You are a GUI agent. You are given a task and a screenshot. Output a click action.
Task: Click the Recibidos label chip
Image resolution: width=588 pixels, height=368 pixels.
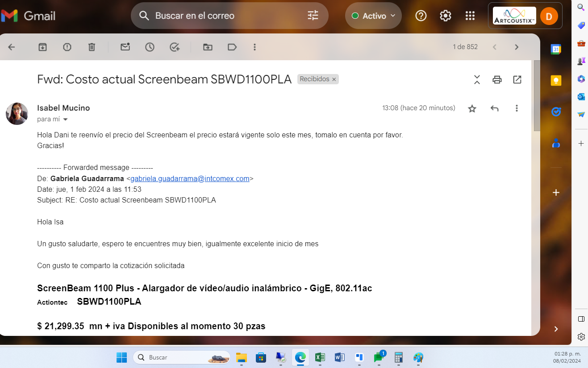click(x=314, y=79)
